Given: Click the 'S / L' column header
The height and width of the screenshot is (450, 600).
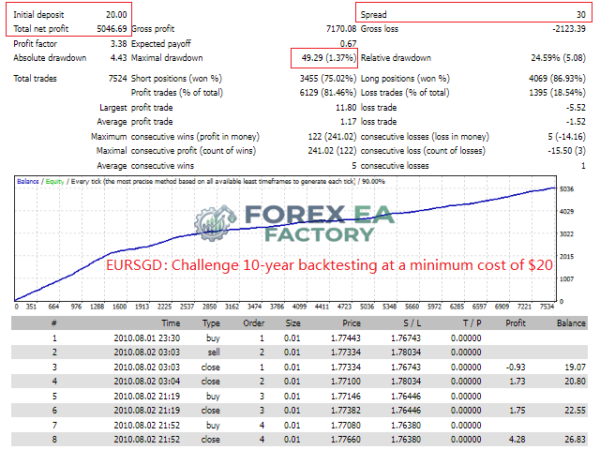Looking at the screenshot, I should coord(412,323).
